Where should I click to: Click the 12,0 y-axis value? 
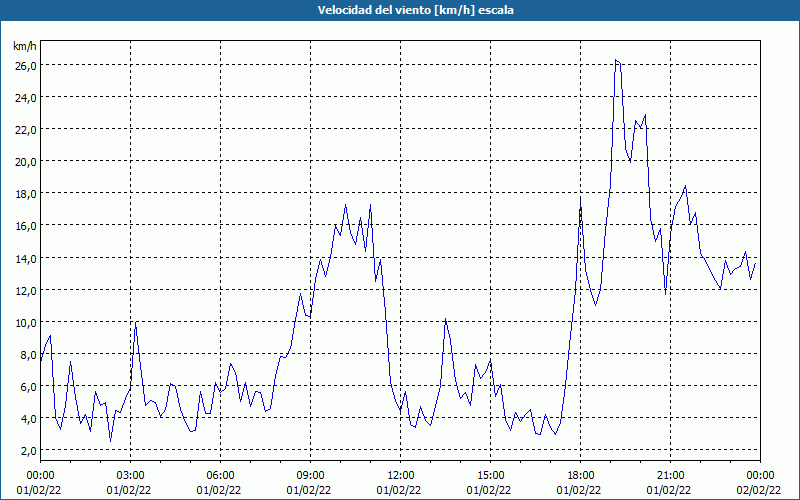pyautogui.click(x=25, y=291)
